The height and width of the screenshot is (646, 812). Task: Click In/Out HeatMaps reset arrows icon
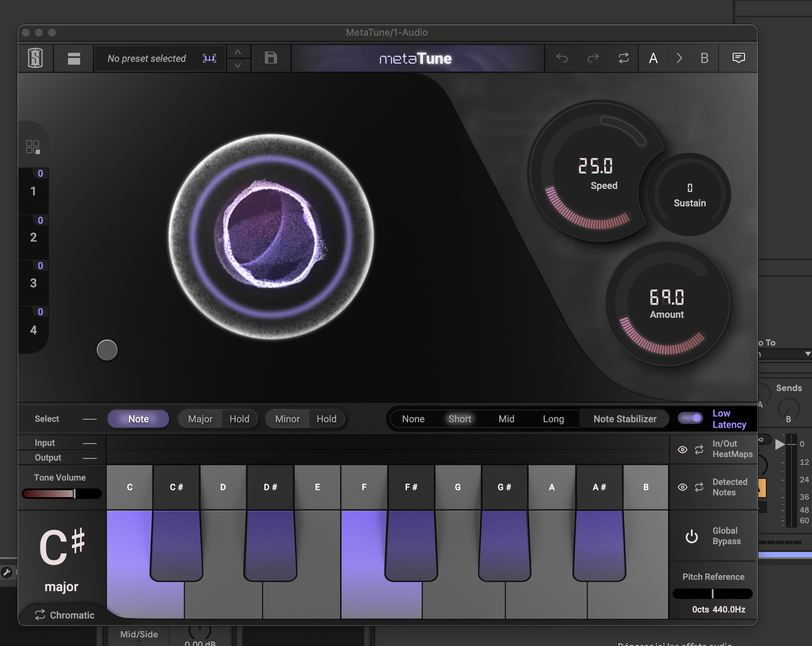click(x=699, y=450)
